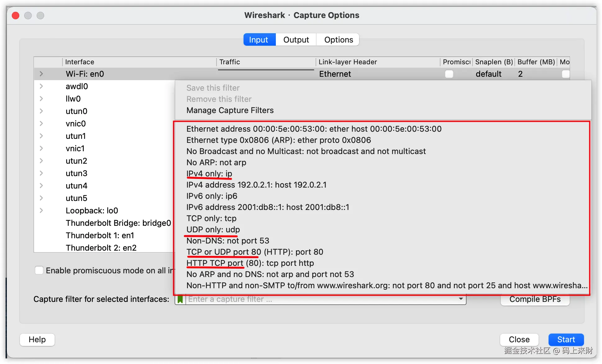Enable promiscuous mode on all interfaces checkbox

[39, 270]
